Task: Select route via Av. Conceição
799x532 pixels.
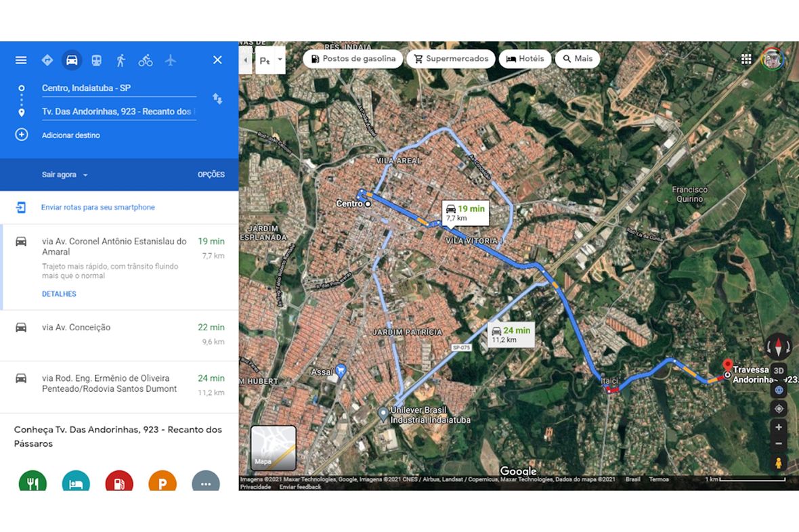Action: (119, 336)
